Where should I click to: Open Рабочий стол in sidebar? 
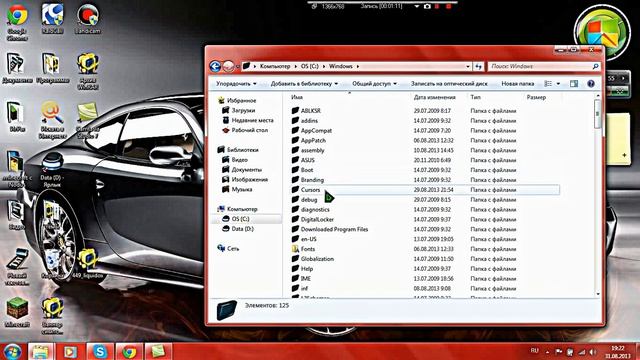click(249, 130)
